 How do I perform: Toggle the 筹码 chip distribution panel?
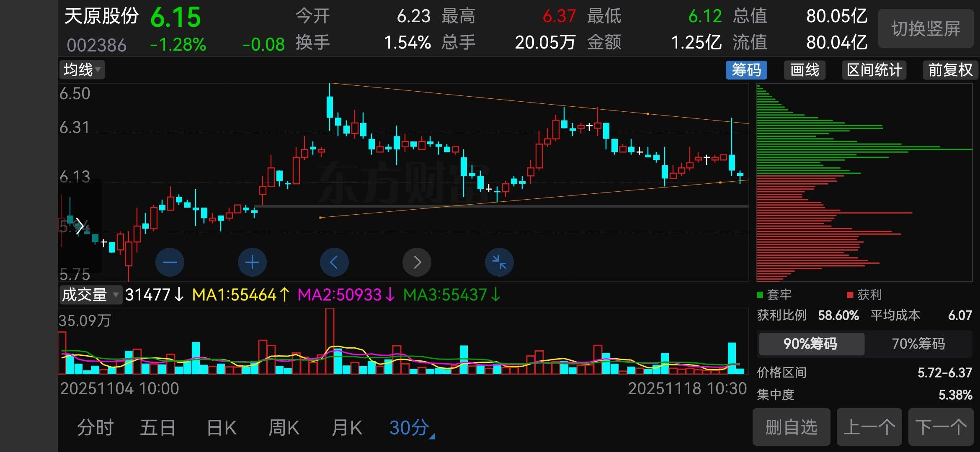point(746,70)
